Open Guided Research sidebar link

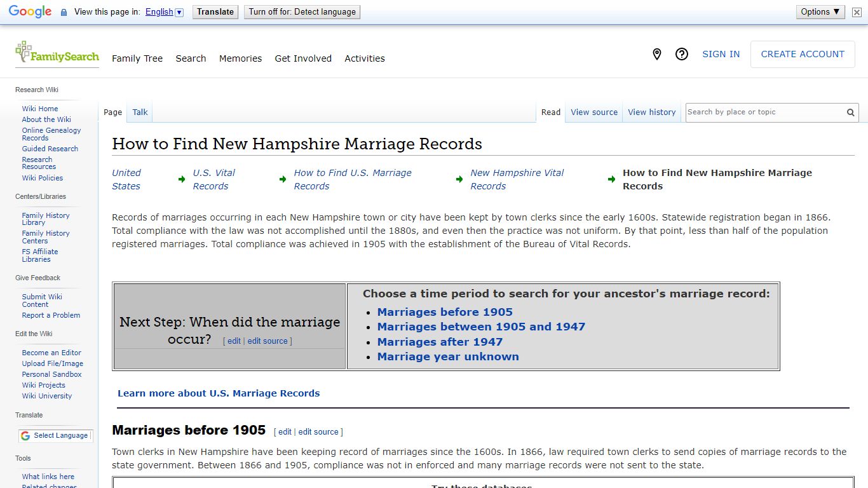pos(50,149)
